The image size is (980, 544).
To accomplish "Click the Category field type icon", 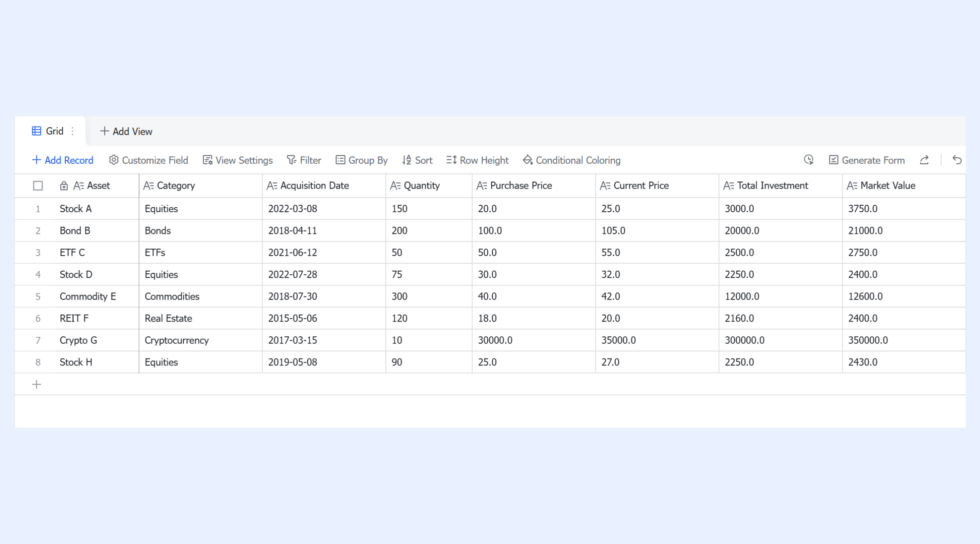I will pos(148,186).
